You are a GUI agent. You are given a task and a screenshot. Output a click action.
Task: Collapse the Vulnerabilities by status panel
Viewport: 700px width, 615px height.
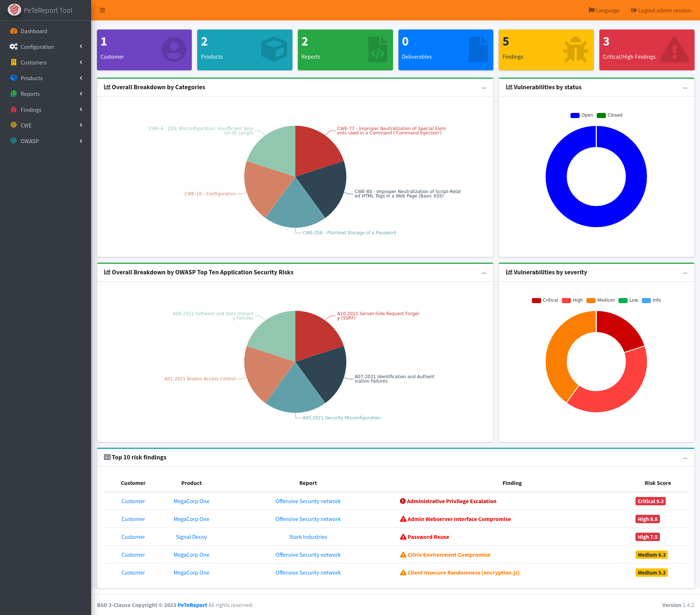point(685,88)
